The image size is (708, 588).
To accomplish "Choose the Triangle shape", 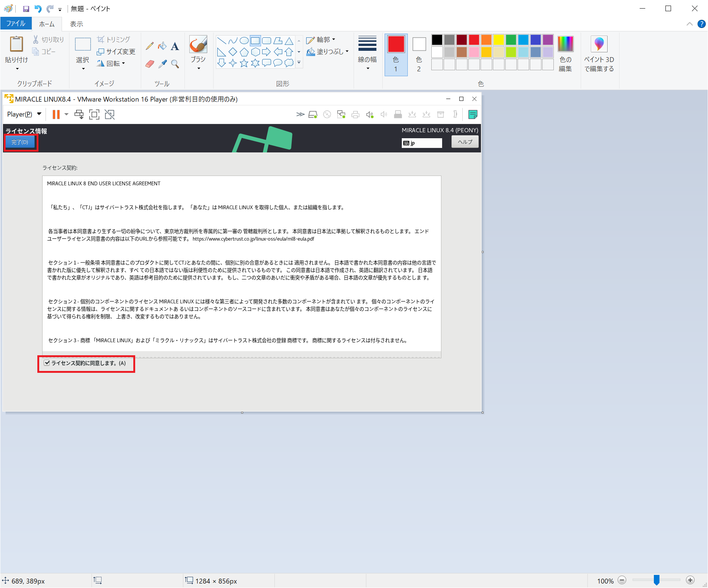I will (x=289, y=41).
